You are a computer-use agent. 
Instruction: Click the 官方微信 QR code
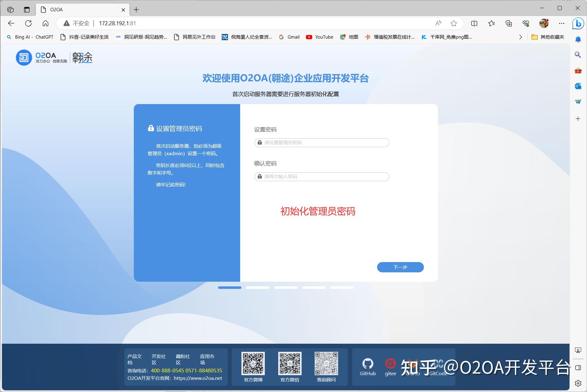pyautogui.click(x=289, y=363)
